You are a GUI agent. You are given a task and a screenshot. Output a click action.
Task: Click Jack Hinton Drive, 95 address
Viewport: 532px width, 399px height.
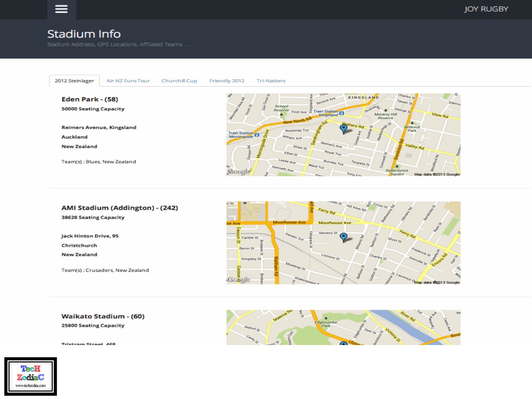click(90, 236)
